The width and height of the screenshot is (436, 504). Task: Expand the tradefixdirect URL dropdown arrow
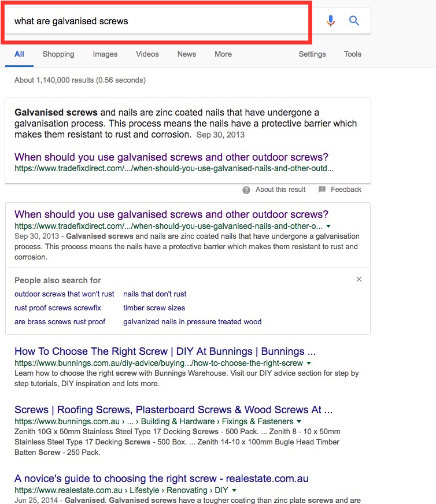pyautogui.click(x=328, y=226)
